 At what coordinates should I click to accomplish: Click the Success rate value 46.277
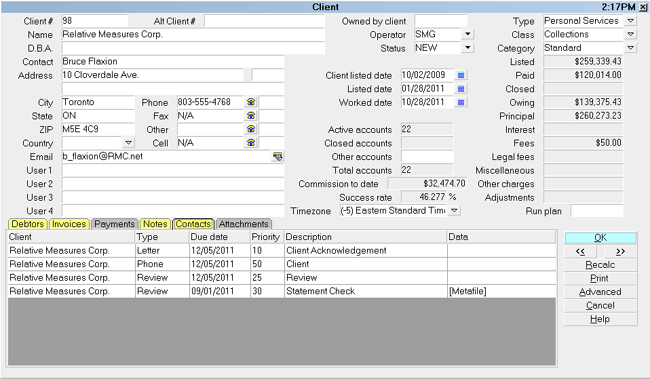click(424, 197)
